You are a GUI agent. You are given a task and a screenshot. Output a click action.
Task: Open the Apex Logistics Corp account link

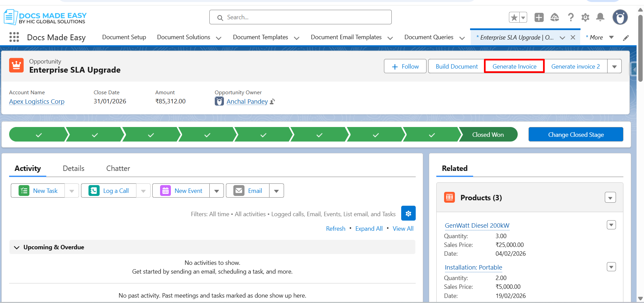tap(37, 101)
